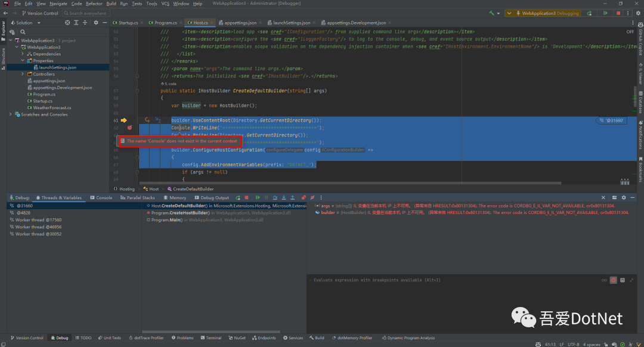The image size is (644, 347).
Task: Toggle the OFF inspection indicator in editor
Action: point(630,32)
